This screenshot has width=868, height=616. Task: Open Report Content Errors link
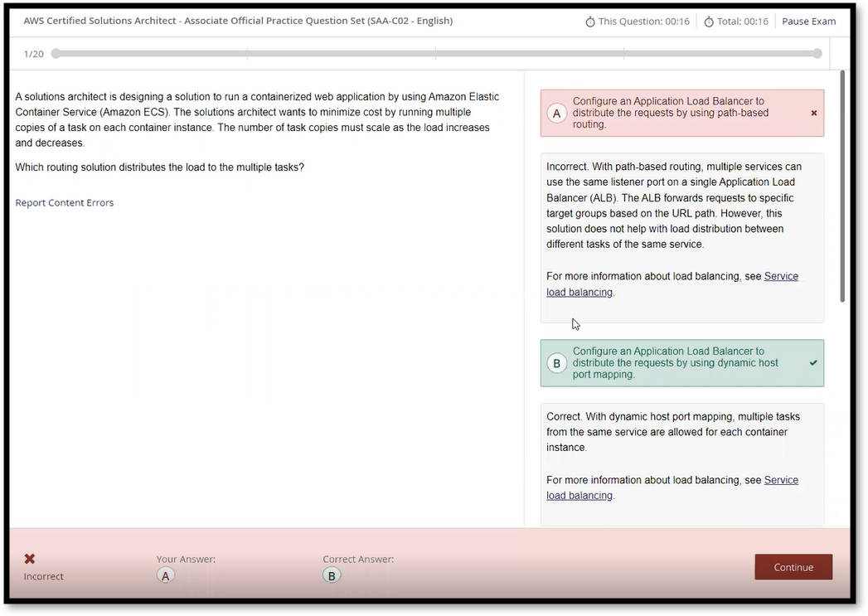[64, 202]
